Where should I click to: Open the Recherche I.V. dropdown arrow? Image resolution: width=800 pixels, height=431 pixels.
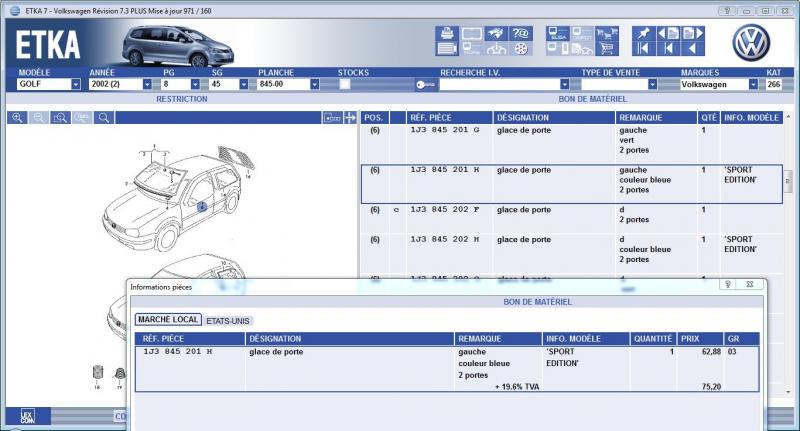coord(564,84)
